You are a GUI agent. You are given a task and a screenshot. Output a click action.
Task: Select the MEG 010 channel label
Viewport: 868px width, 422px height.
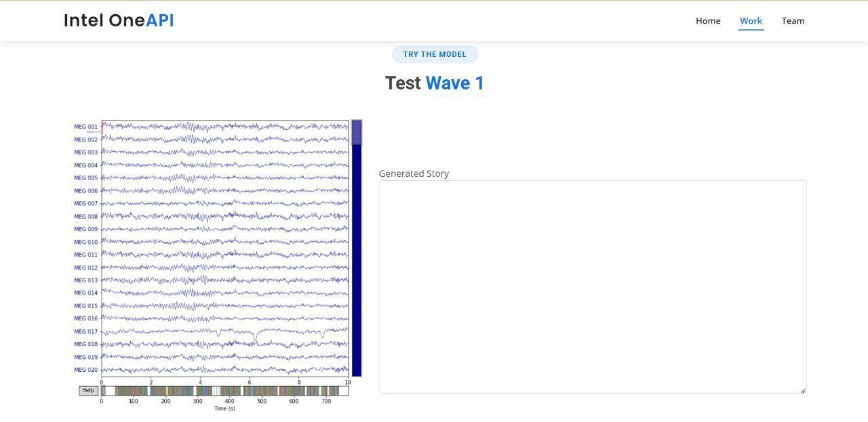[85, 242]
